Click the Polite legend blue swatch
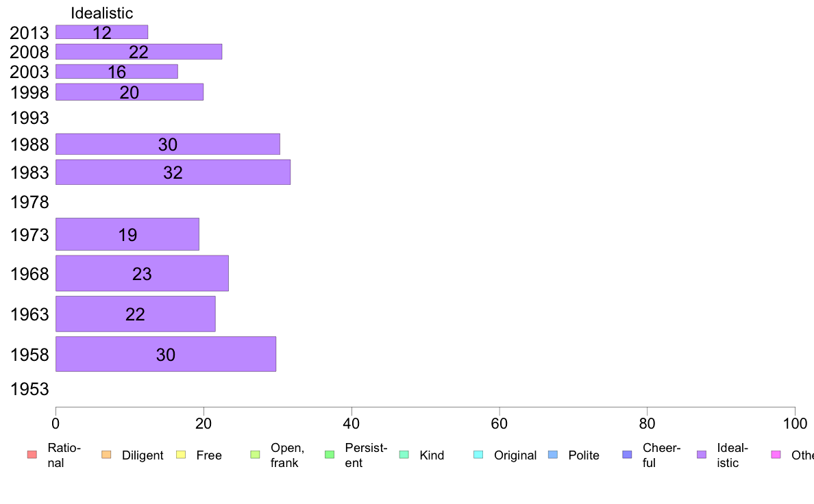 pyautogui.click(x=553, y=455)
